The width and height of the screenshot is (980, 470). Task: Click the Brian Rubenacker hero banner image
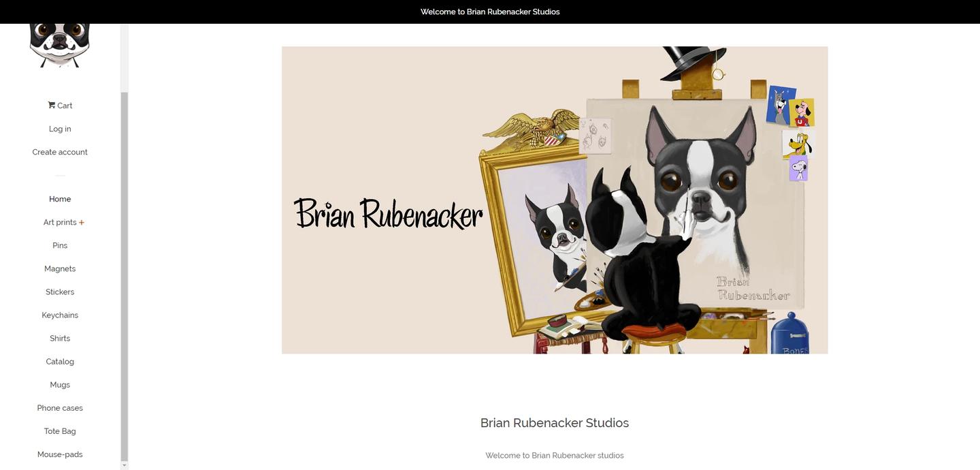click(x=555, y=200)
